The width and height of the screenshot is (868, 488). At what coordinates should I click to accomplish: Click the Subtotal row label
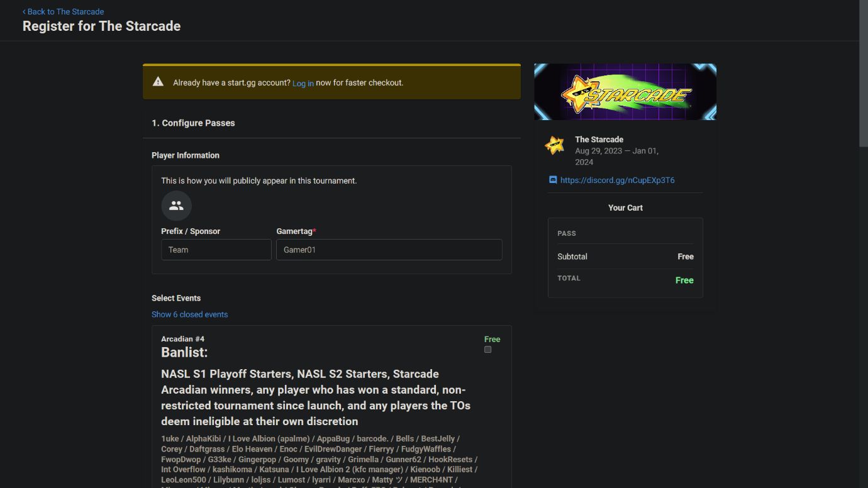tap(572, 257)
